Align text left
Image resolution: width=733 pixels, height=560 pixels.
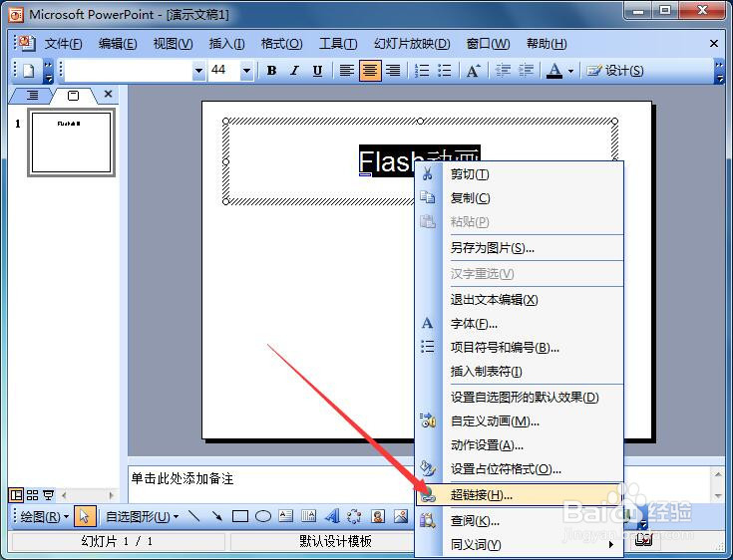pyautogui.click(x=346, y=71)
